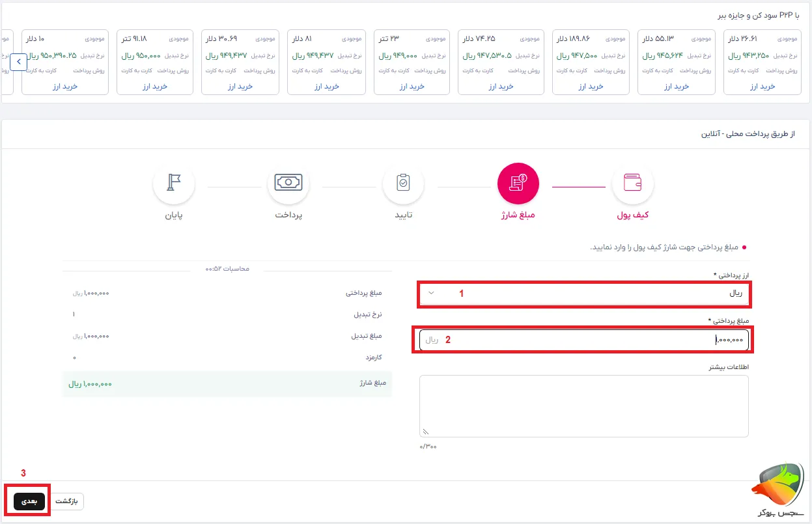The width and height of the screenshot is (812, 524).
Task: Click the پرداخت banknote step icon
Action: [x=288, y=184]
